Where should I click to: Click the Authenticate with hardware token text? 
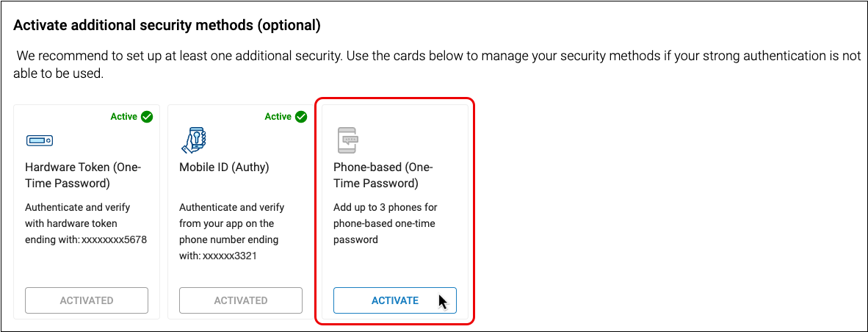click(x=77, y=215)
